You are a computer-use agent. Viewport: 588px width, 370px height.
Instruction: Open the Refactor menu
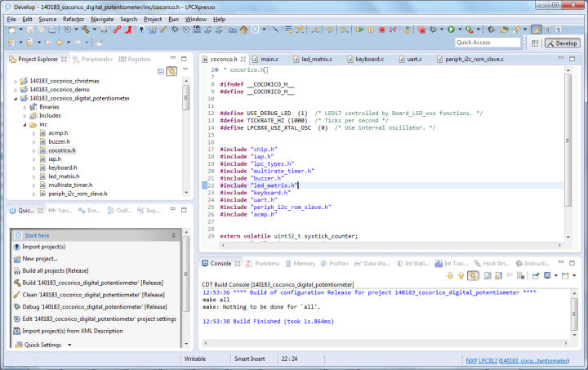pyautogui.click(x=73, y=19)
